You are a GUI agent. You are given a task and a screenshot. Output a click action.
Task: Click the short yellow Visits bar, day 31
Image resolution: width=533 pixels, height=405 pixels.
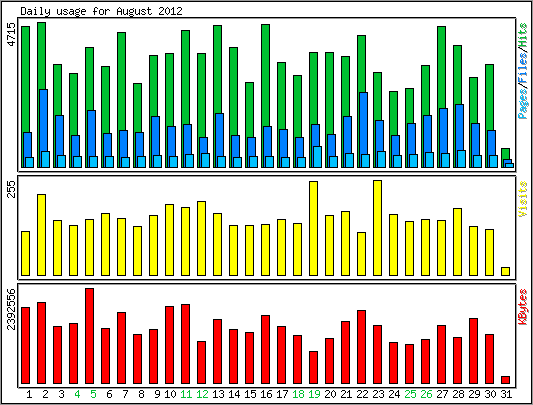(505, 271)
